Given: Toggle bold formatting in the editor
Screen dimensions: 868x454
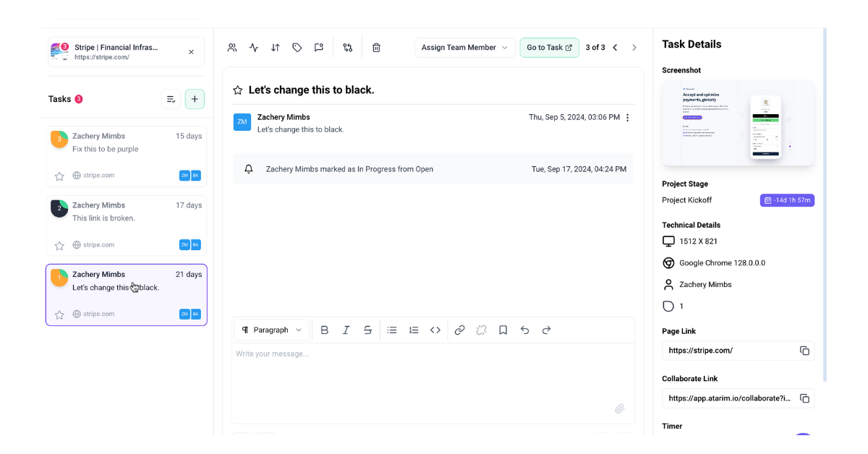Looking at the screenshot, I should click(324, 330).
